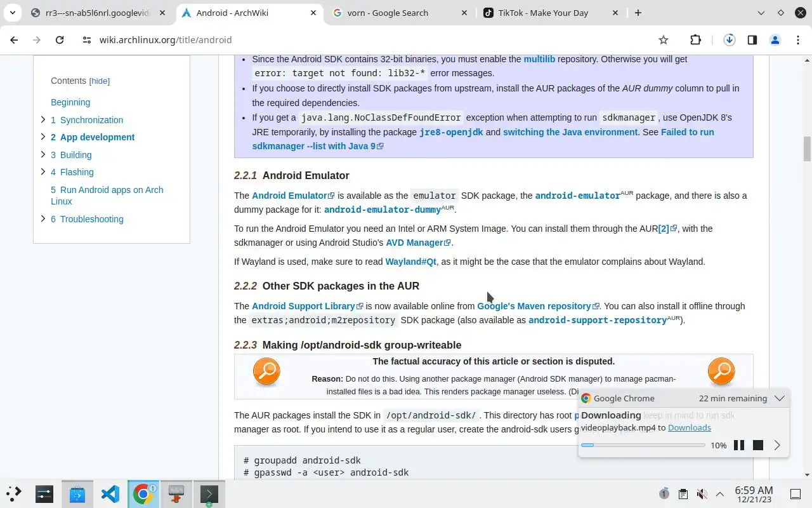
Task: Unmute audio via the volume tray icon
Action: click(702, 494)
